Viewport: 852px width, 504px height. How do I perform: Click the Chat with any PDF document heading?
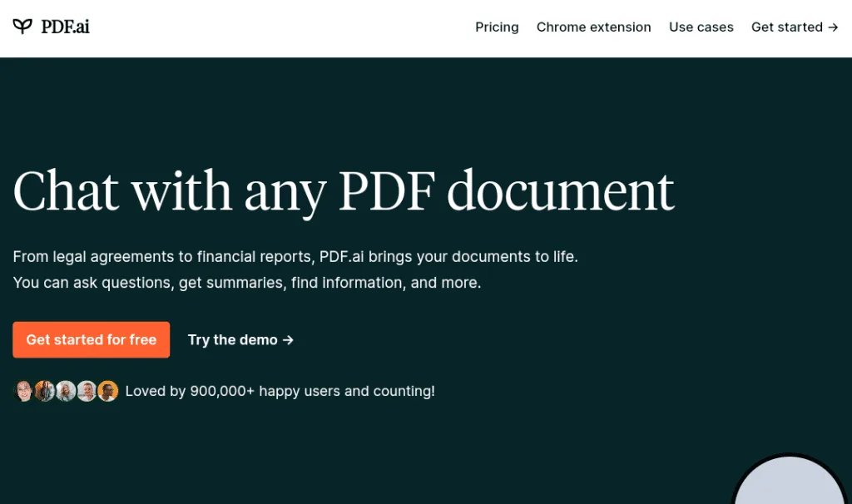click(x=343, y=191)
